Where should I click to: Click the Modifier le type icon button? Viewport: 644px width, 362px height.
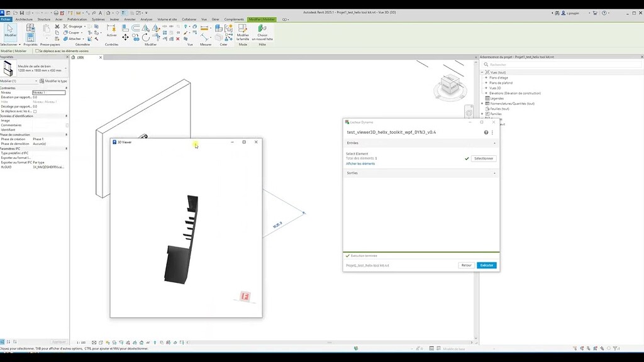(53, 81)
